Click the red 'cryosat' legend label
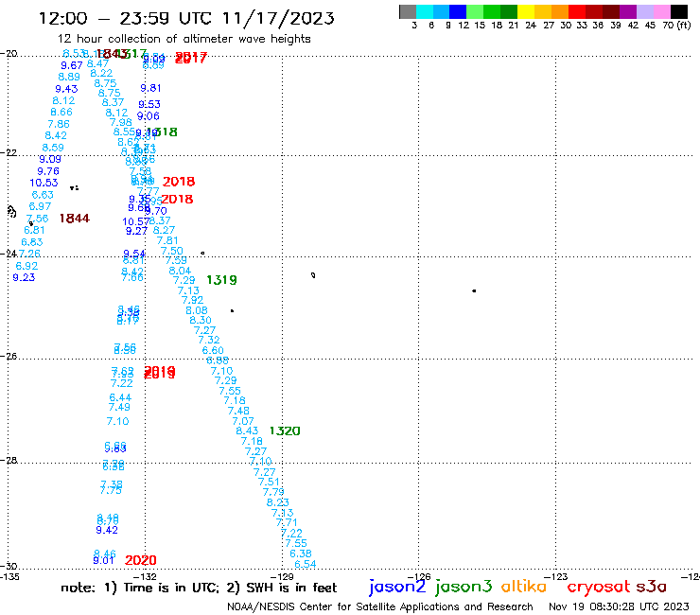Image resolution: width=700 pixels, height=615 pixels. pos(599,588)
